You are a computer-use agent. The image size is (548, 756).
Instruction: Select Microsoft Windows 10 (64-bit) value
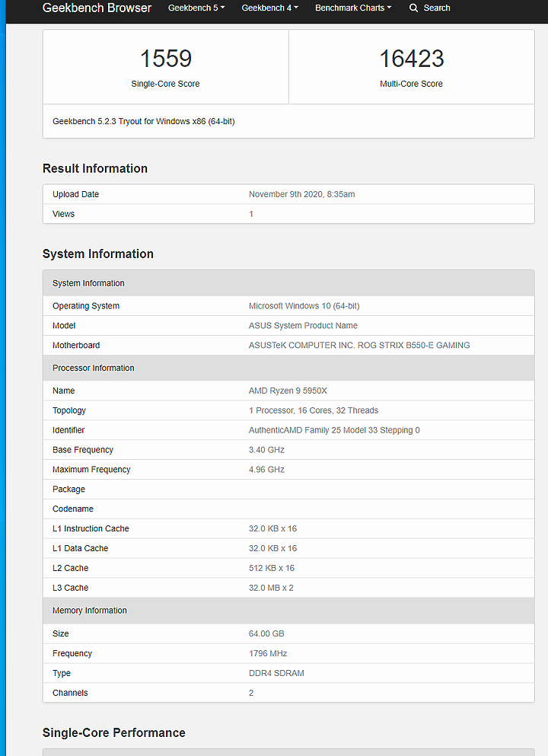[304, 306]
